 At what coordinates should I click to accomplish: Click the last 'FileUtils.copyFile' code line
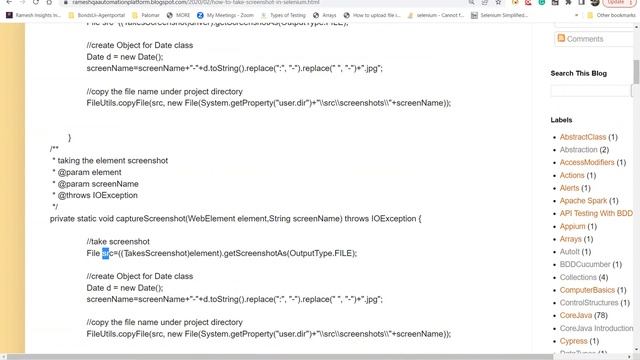pos(269,334)
